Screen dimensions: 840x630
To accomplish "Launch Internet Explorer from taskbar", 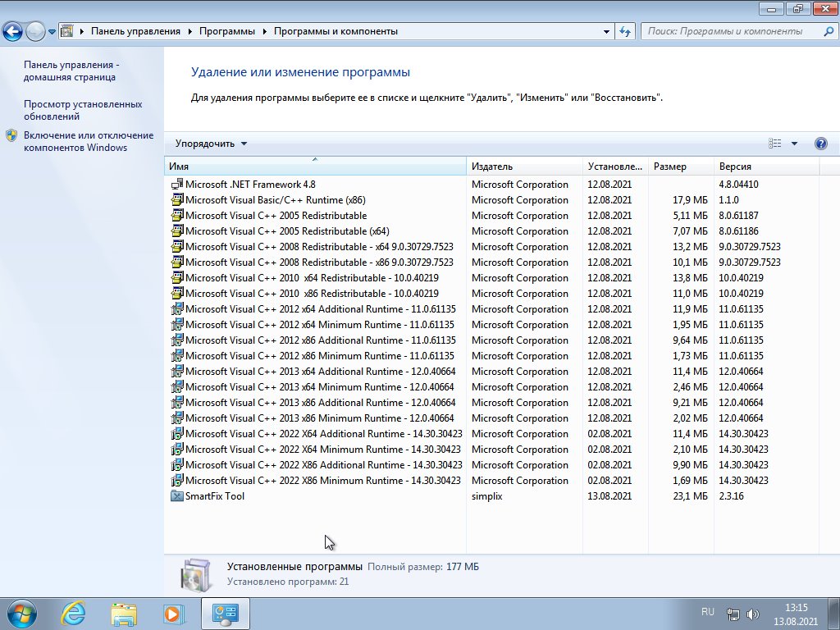I will pyautogui.click(x=73, y=614).
